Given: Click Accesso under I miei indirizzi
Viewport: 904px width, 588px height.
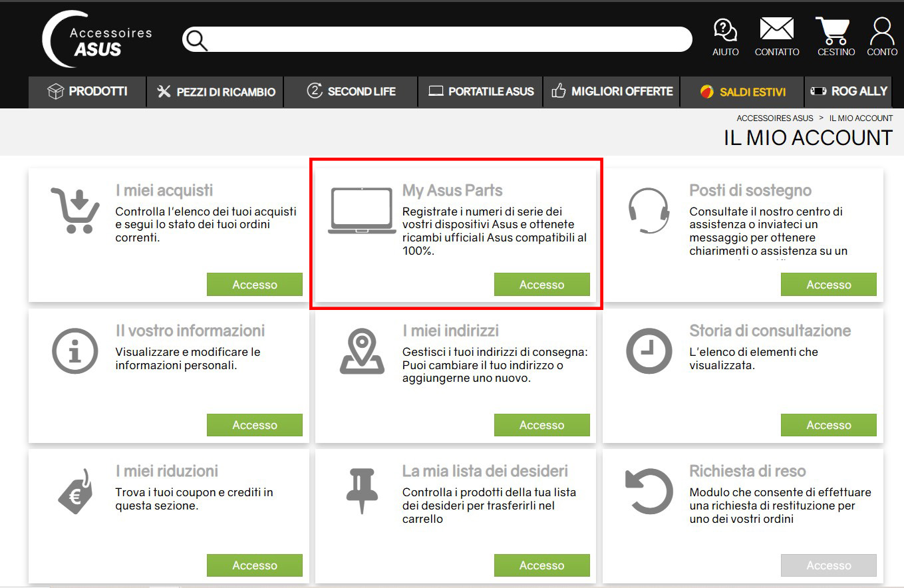Looking at the screenshot, I should point(542,425).
